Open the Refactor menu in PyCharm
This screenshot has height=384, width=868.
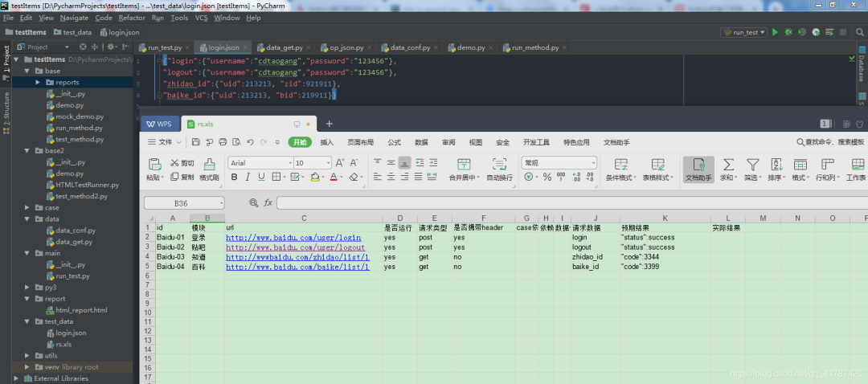pyautogui.click(x=132, y=18)
